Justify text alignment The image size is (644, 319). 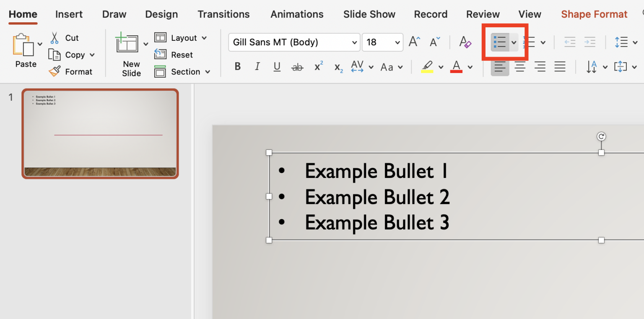(x=560, y=67)
